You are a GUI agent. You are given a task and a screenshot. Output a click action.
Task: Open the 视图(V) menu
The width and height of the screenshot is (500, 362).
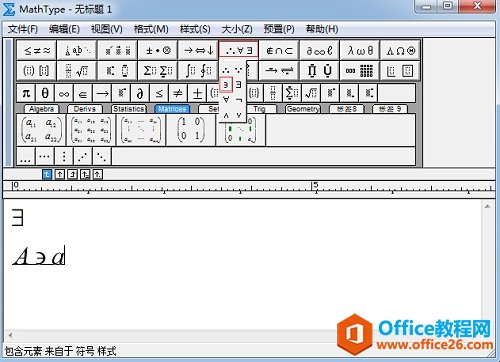coord(107,29)
